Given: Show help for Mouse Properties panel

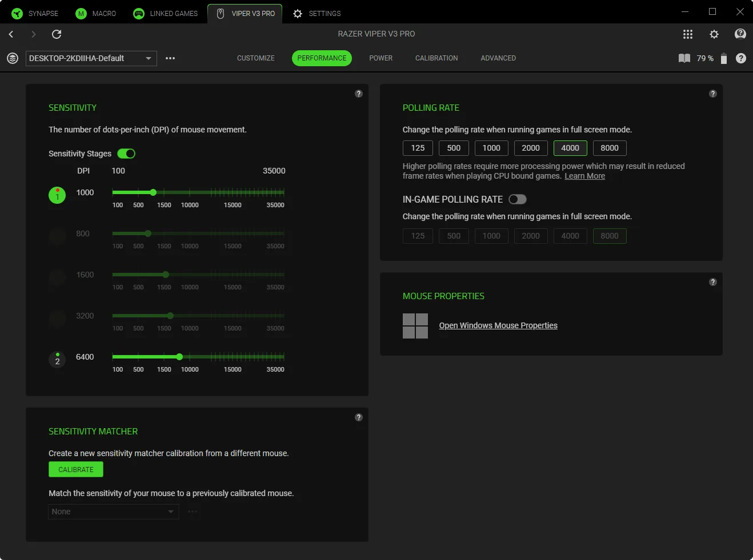Looking at the screenshot, I should pyautogui.click(x=713, y=282).
